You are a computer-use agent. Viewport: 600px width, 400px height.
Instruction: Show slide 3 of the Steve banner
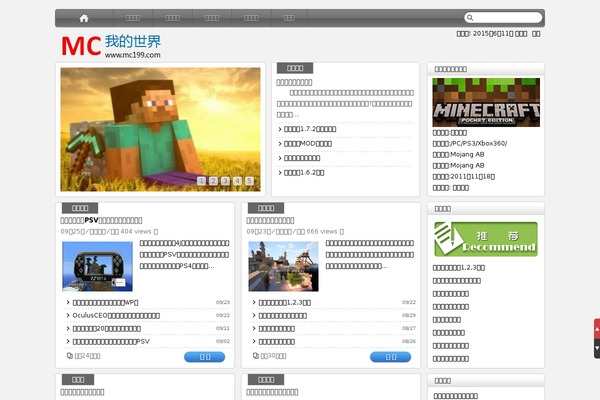(x=225, y=181)
